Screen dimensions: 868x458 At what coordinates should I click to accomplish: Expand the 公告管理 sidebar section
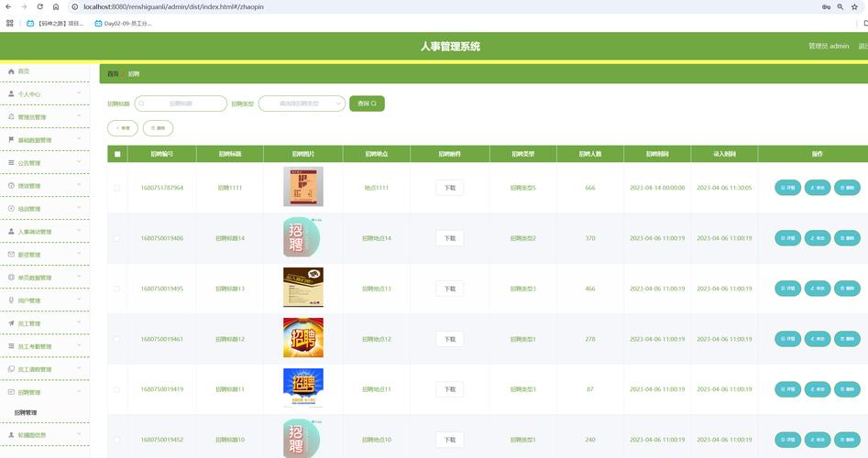[x=44, y=163]
